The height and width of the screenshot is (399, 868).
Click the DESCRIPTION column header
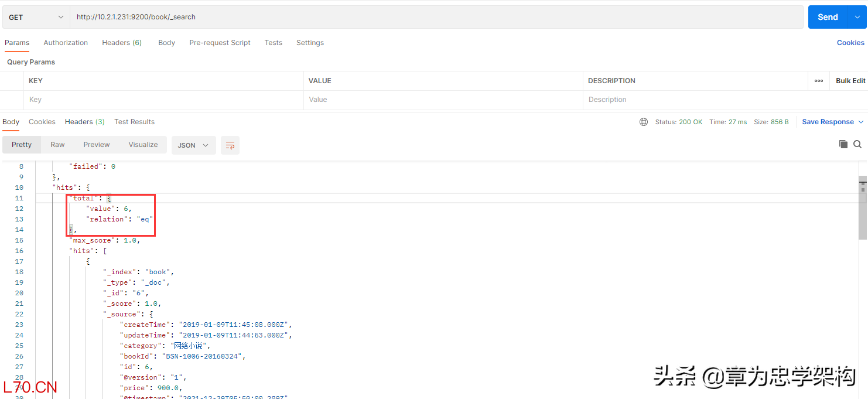pyautogui.click(x=611, y=81)
